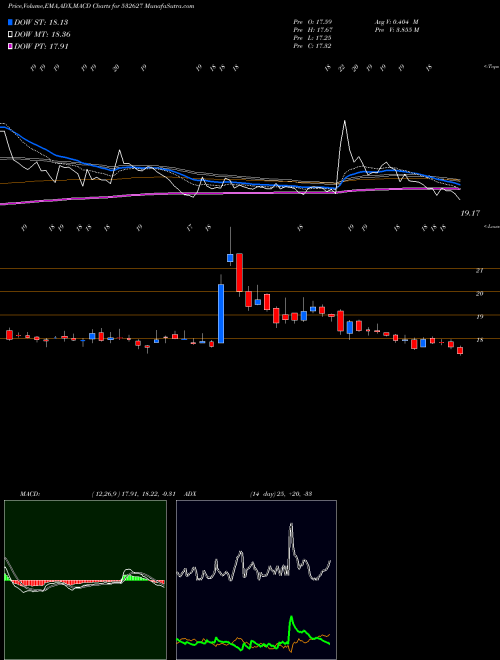Image resolution: width=500 pixels, height=660 pixels.
Task: Click the 19.17 value under the EMA lines
Action: click(x=470, y=213)
